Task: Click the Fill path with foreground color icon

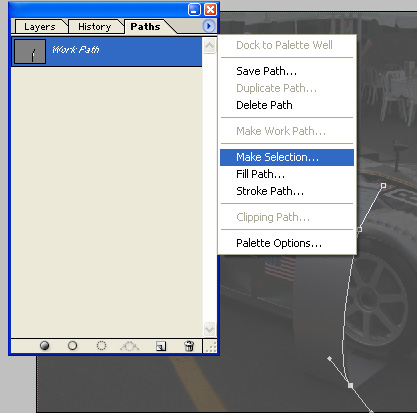Action: point(44,346)
